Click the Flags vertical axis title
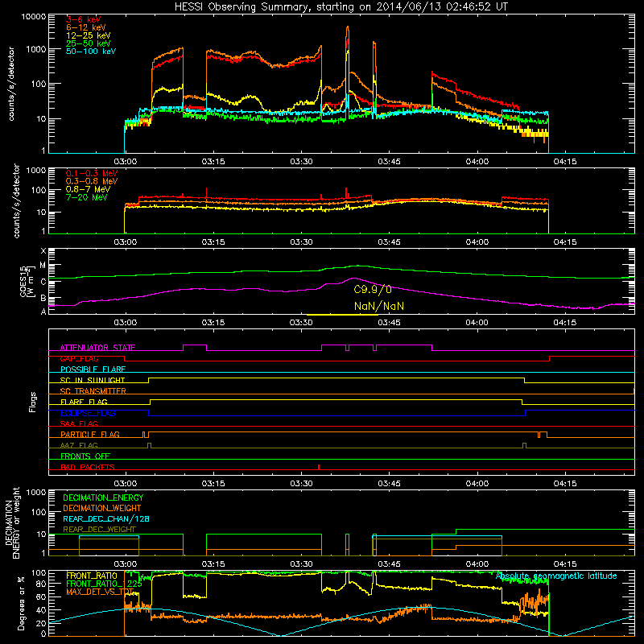Viewport: 644px width, 644px height. (x=33, y=402)
